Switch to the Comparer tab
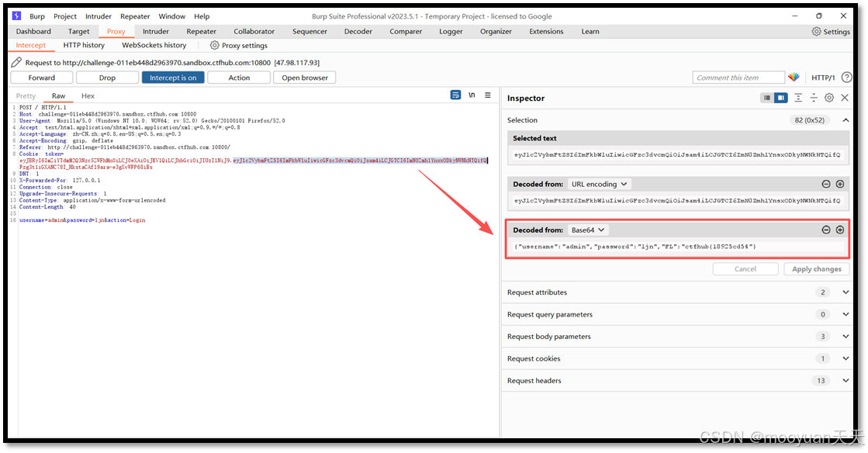The height and width of the screenshot is (453, 868). tap(406, 32)
